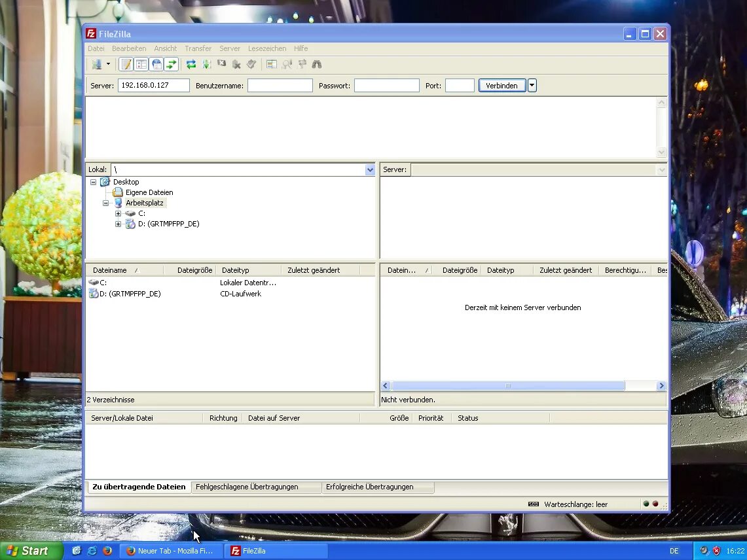
Task: Cancel current operation icon
Action: 221,64
